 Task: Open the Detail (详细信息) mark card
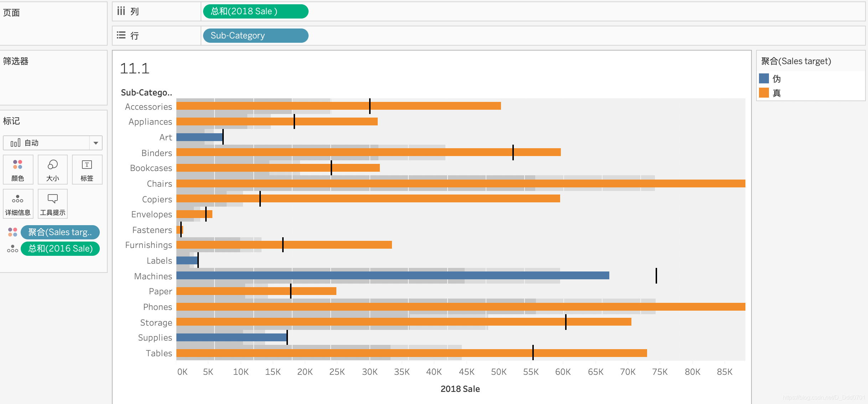[18, 204]
